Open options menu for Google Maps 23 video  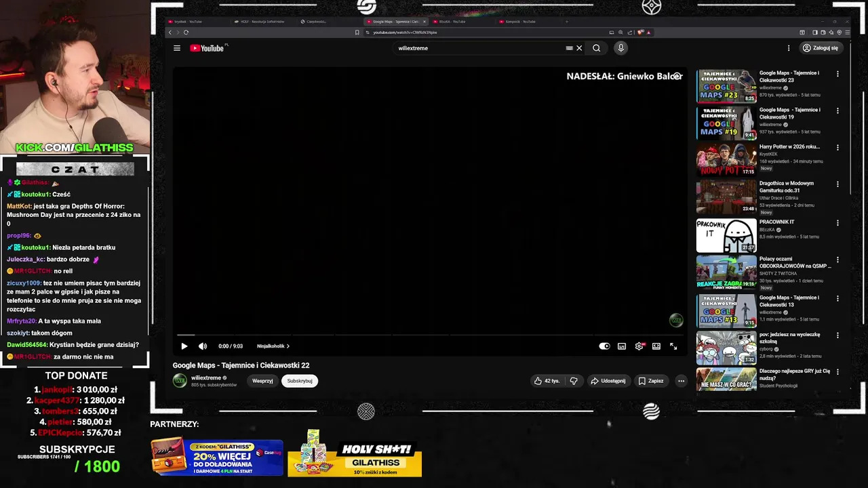837,74
